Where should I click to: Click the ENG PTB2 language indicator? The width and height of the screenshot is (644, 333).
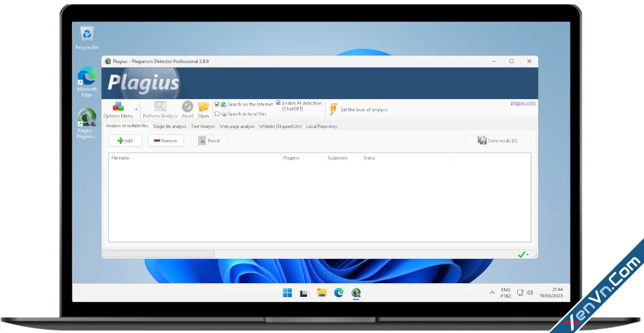(506, 293)
